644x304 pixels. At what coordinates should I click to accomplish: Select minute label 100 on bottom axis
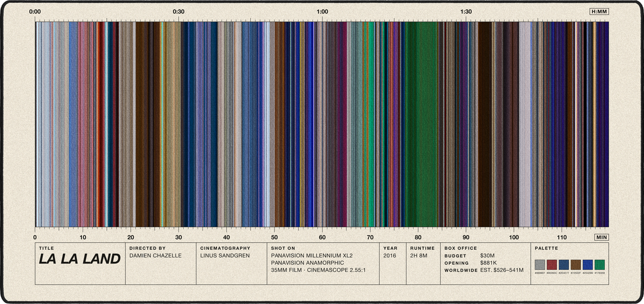514,237
